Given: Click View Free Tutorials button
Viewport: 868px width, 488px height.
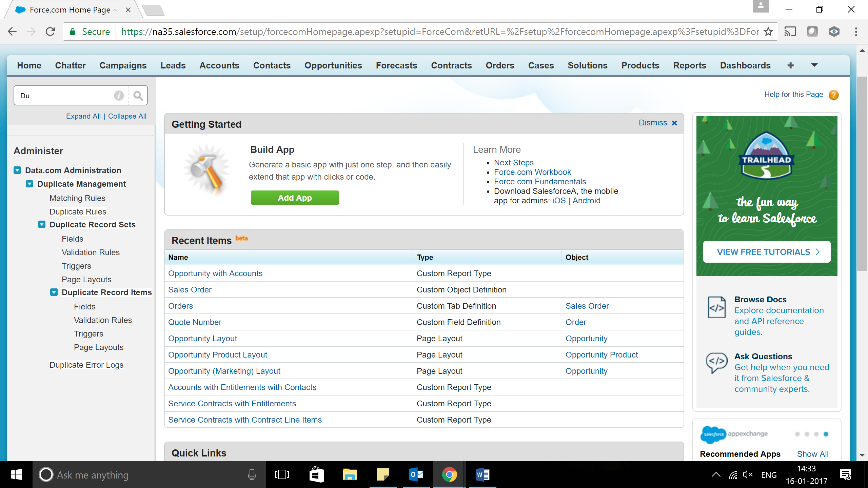Looking at the screenshot, I should point(767,252).
